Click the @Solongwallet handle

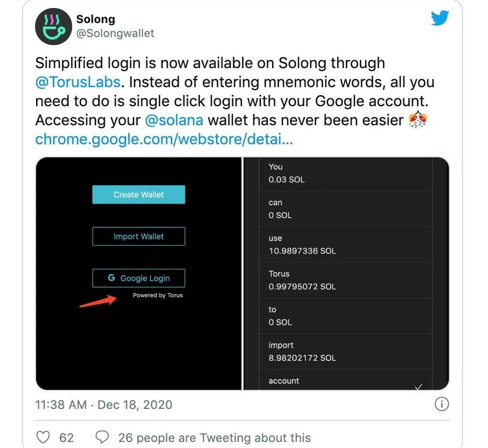pyautogui.click(x=115, y=34)
